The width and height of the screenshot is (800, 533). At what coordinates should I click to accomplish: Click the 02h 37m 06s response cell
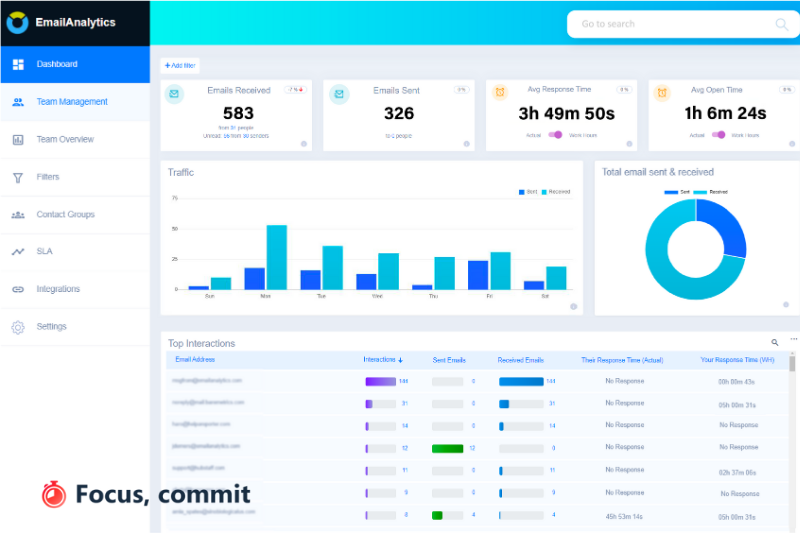click(x=737, y=473)
